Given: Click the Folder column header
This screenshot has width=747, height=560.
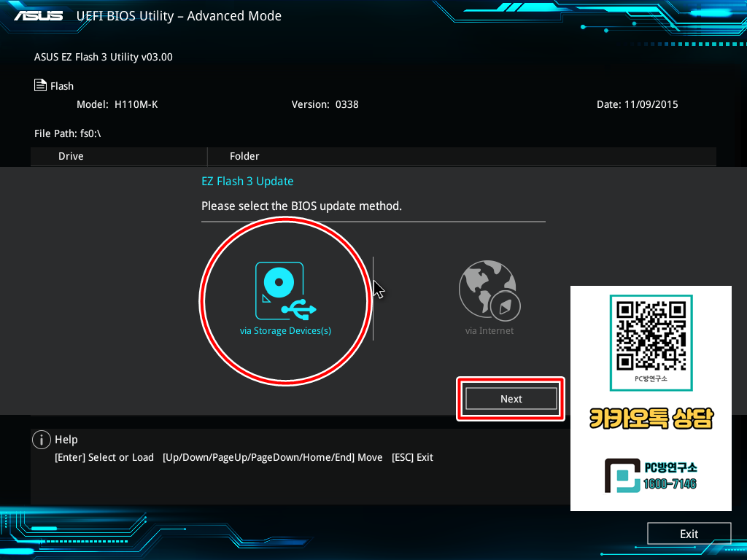Looking at the screenshot, I should (x=244, y=156).
